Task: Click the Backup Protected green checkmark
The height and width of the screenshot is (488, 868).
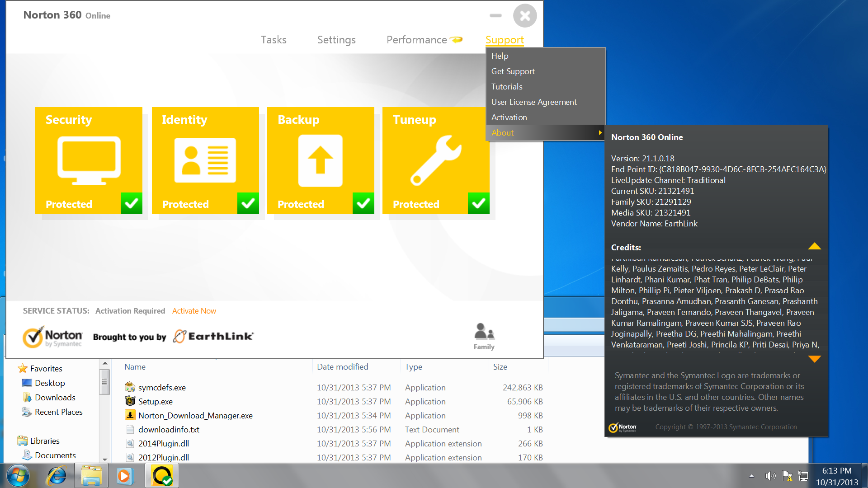Action: point(363,203)
